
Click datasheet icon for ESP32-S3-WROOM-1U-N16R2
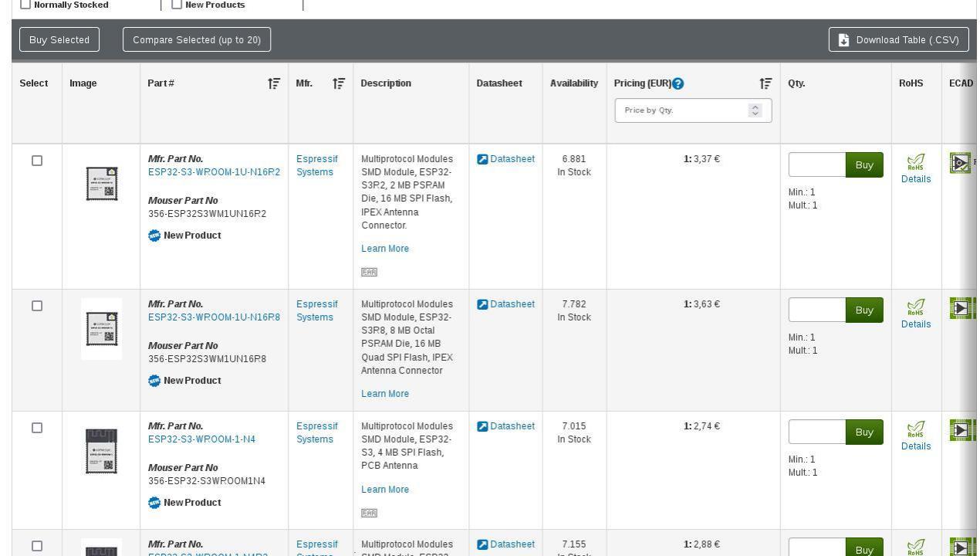click(x=482, y=159)
